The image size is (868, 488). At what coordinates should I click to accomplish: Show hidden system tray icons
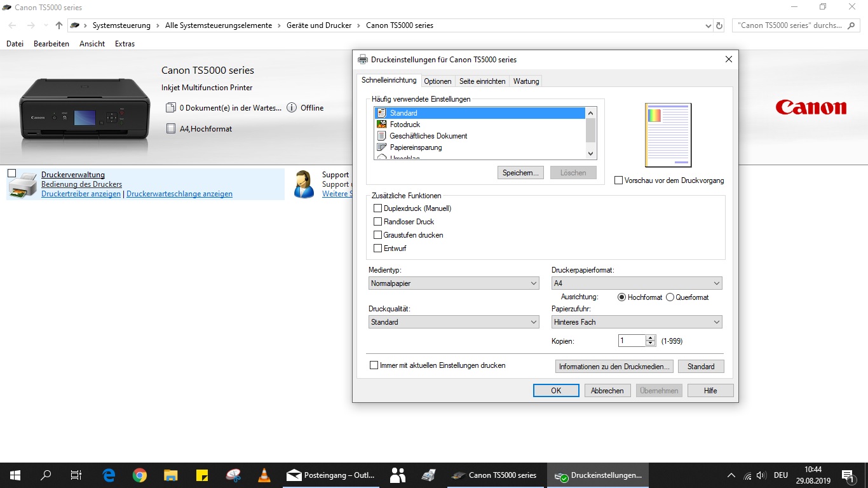[x=731, y=475]
